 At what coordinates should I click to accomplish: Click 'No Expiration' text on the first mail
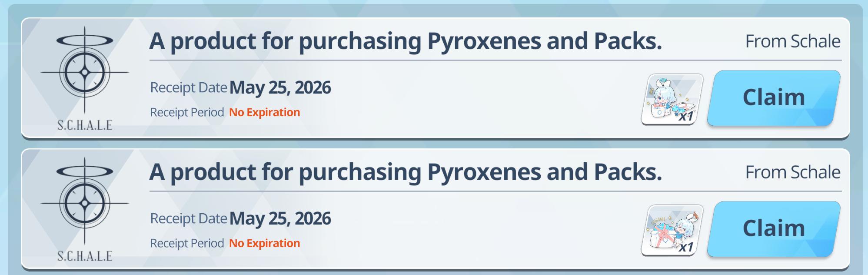click(x=265, y=112)
